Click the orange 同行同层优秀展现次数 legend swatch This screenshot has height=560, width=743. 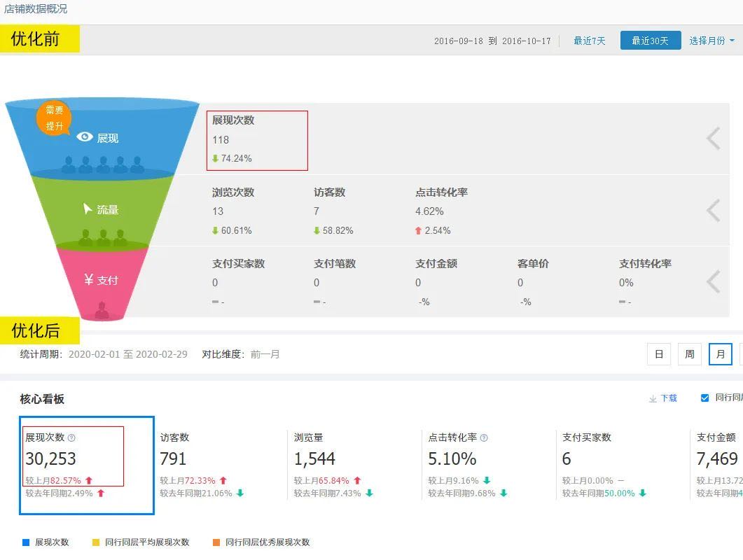click(x=216, y=542)
